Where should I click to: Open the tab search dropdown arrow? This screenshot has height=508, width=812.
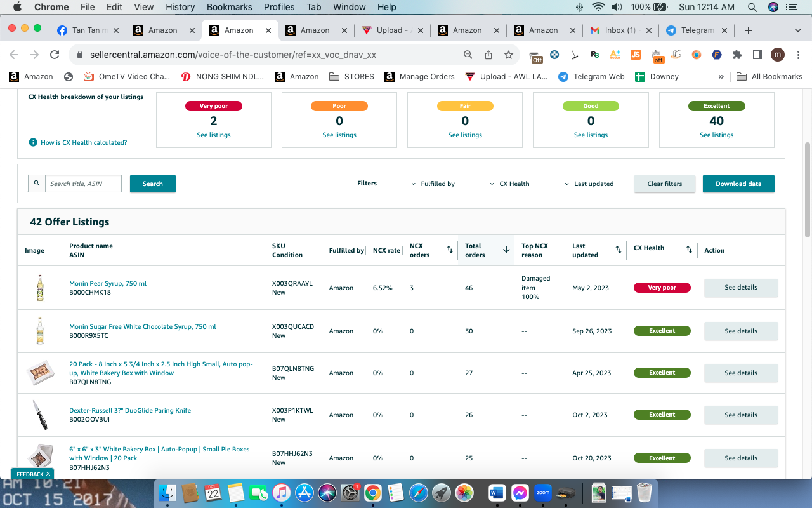798,30
